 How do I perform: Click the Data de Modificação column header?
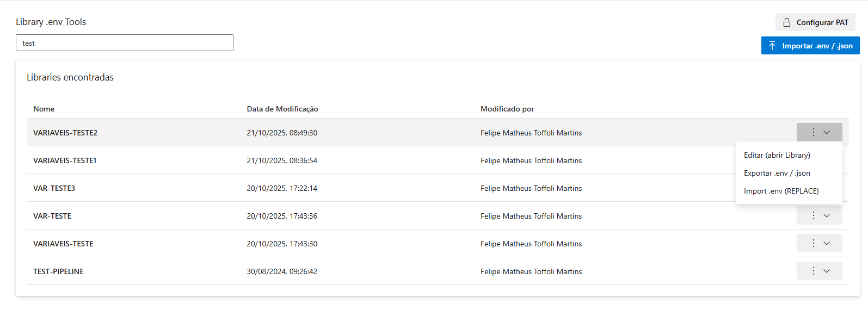click(282, 109)
